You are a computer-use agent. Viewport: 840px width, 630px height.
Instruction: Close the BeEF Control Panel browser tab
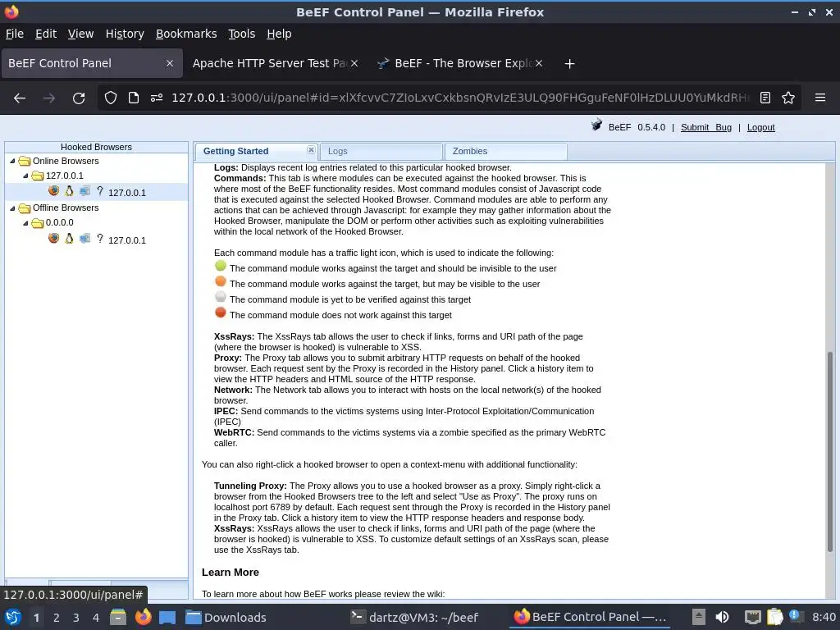pyautogui.click(x=170, y=63)
